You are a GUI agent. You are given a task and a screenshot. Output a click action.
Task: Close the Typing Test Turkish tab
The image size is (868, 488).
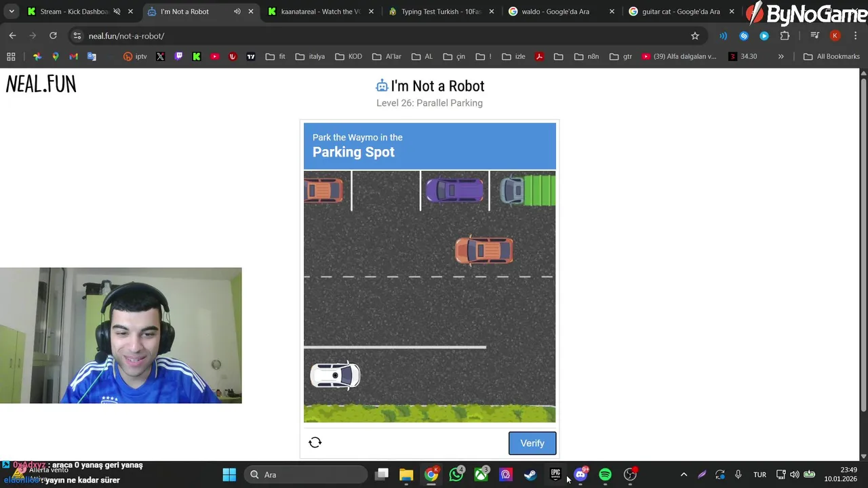(491, 12)
